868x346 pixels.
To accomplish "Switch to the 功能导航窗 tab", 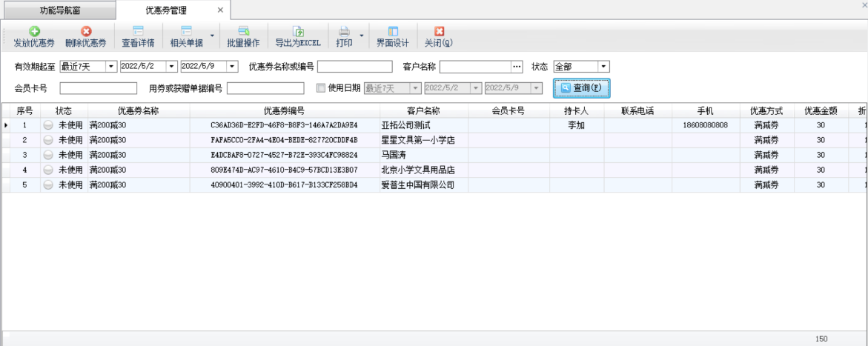I will click(x=60, y=10).
